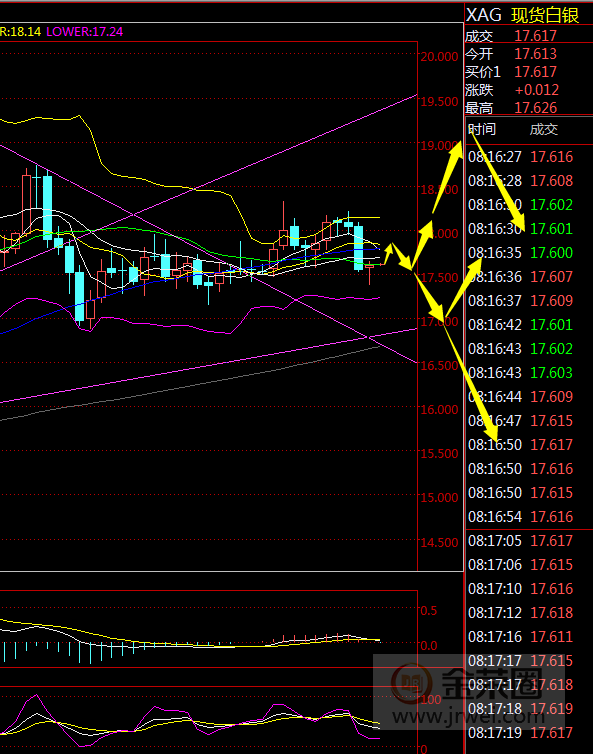Click the 0.5 MACD axis label

point(429,611)
